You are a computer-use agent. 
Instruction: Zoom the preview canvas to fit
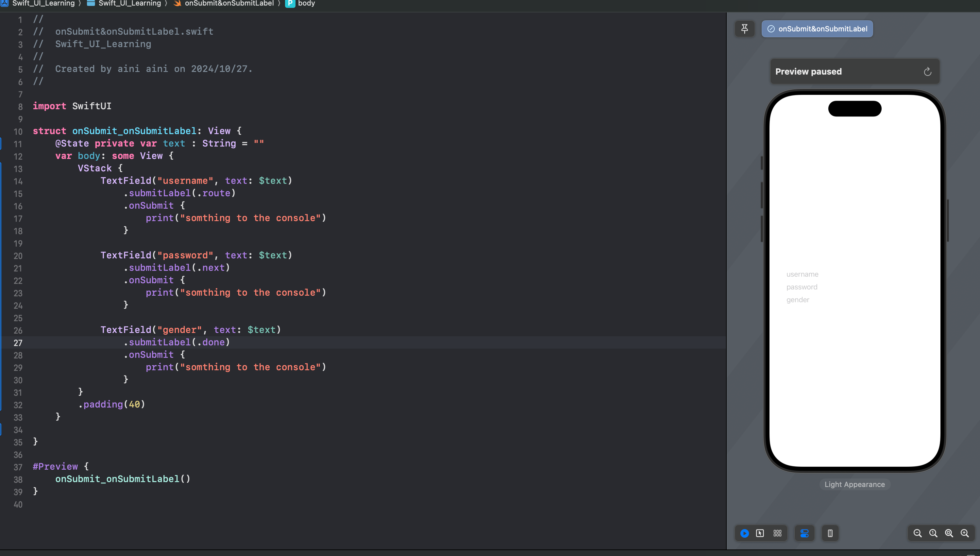(949, 533)
